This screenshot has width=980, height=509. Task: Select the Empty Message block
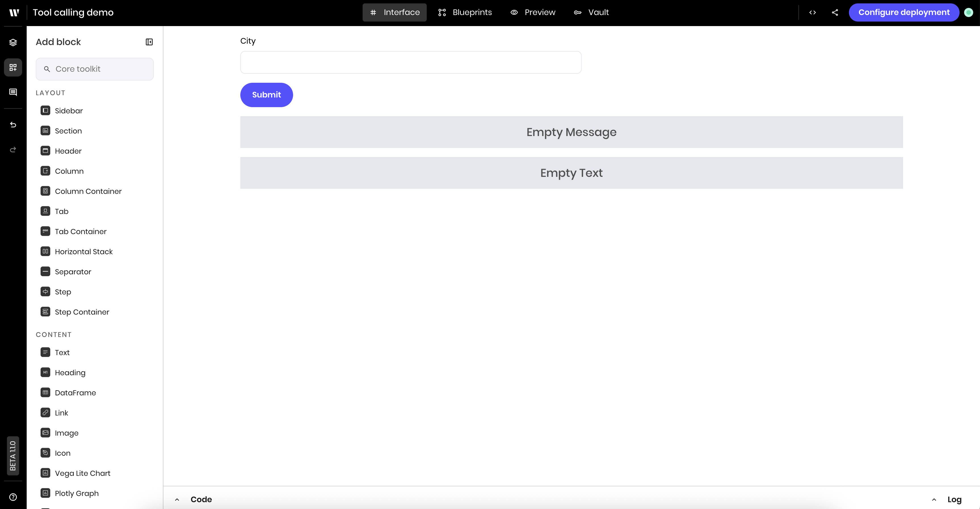coord(571,132)
